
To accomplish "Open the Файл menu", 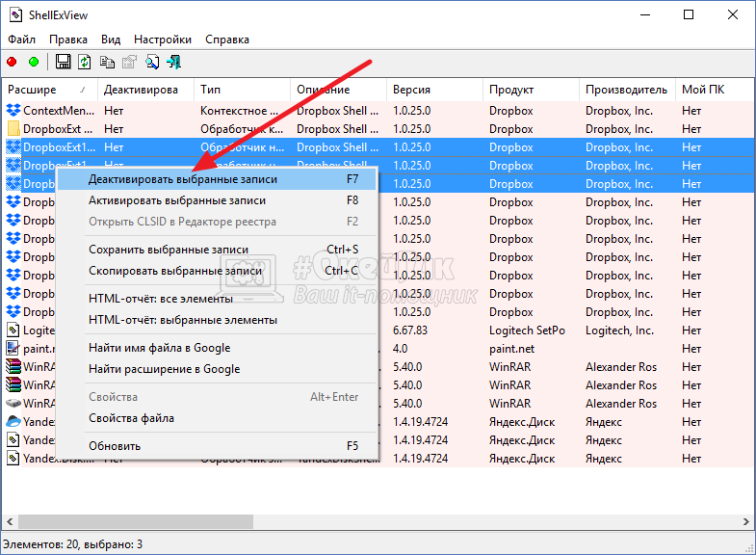I will tap(22, 40).
